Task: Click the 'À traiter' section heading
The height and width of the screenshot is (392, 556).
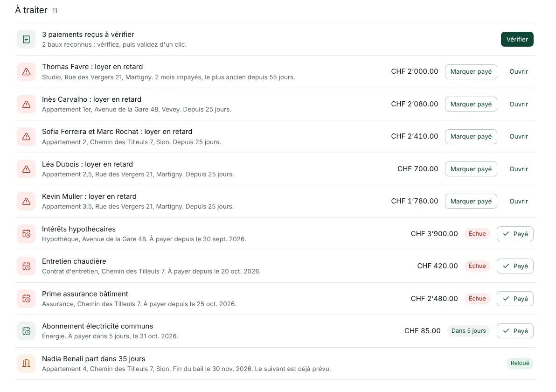Action: pos(31,10)
